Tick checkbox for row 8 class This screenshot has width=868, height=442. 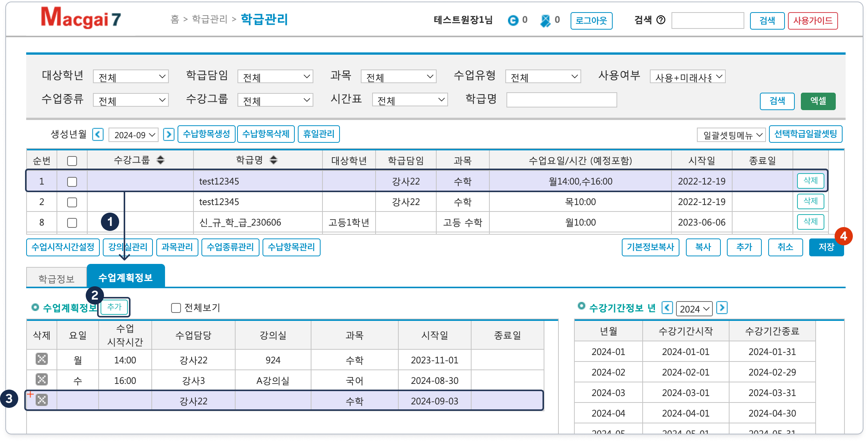tap(72, 223)
